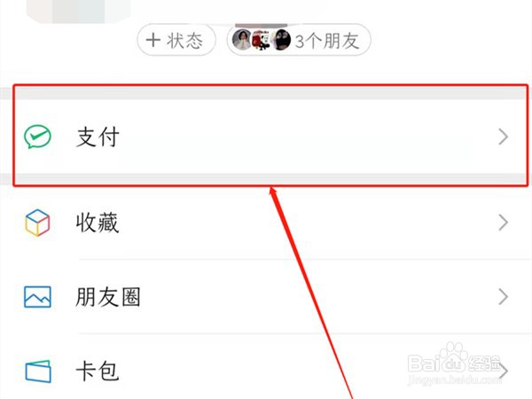Tap the first friend avatar in status pill
The image size is (532, 399).
pyautogui.click(x=242, y=40)
